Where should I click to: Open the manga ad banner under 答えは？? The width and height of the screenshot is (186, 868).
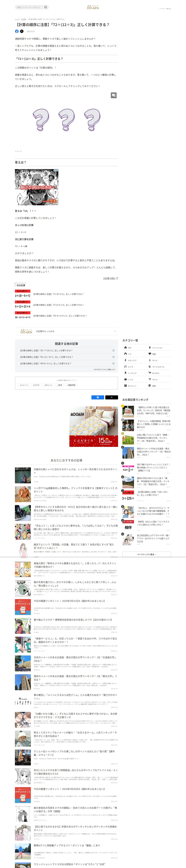(x=37, y=187)
